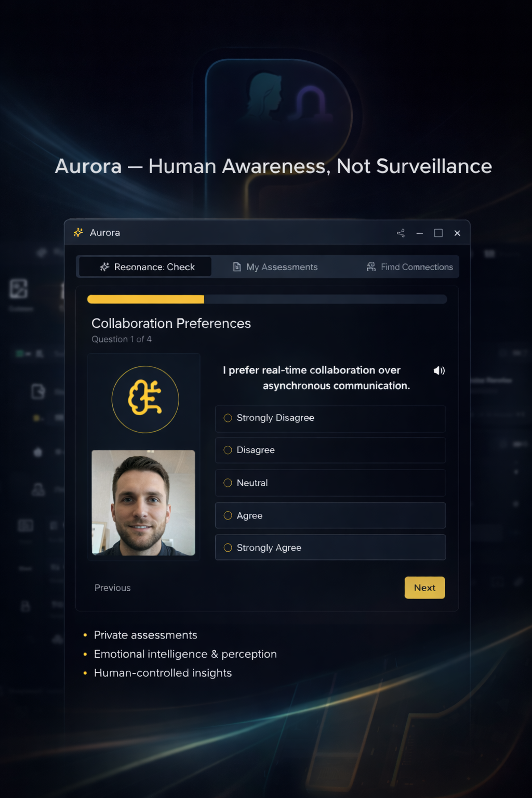Maximize the Aurora window

438,233
